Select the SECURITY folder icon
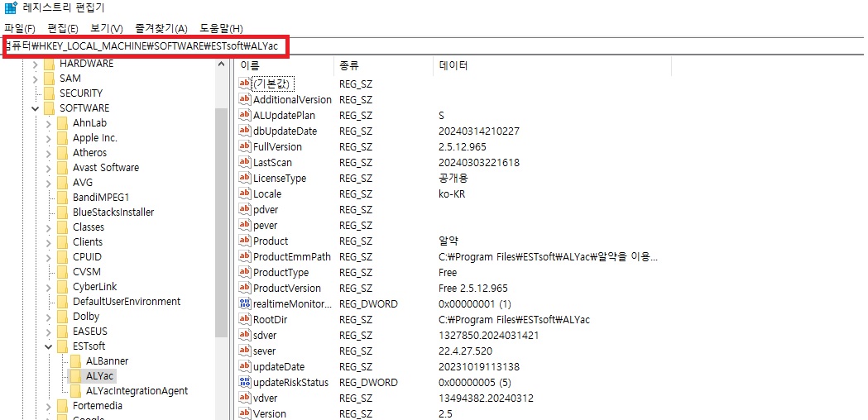The height and width of the screenshot is (420, 868). [x=49, y=93]
